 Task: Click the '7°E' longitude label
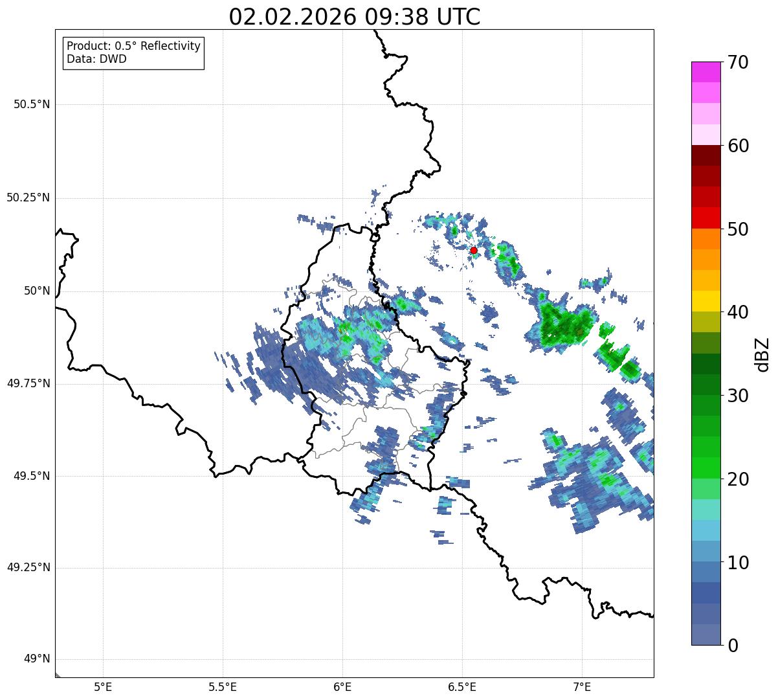pos(582,686)
